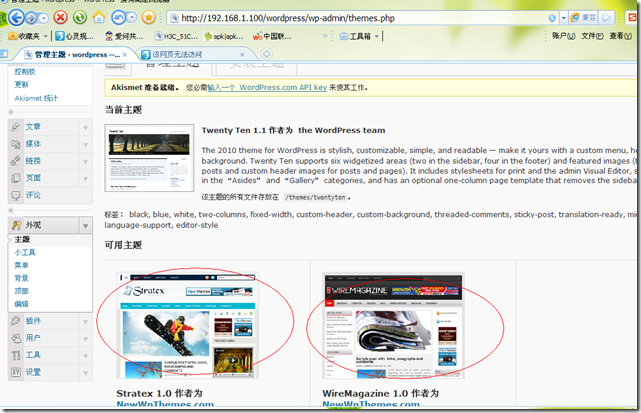Click the 用户 users icon

pyautogui.click(x=16, y=338)
